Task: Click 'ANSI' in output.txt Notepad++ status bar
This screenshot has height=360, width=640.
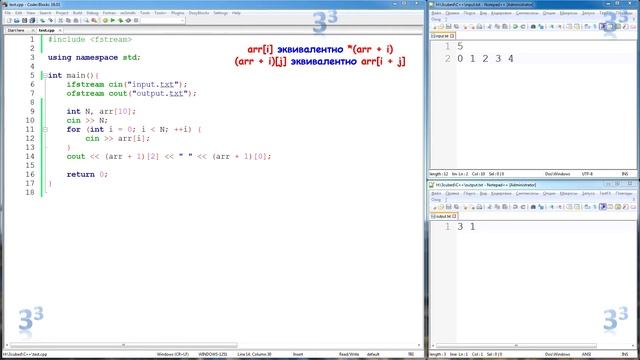Action: (x=586, y=354)
